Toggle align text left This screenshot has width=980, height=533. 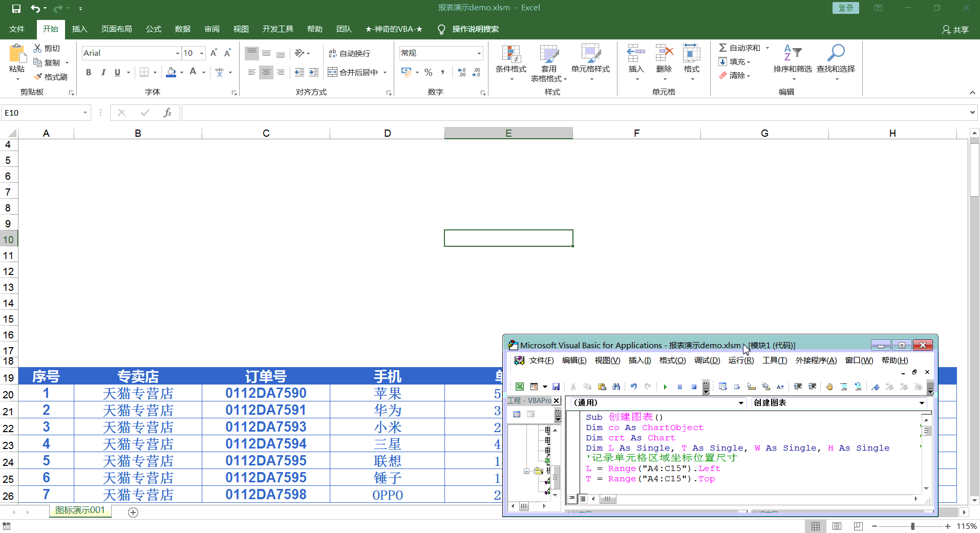[x=251, y=72]
